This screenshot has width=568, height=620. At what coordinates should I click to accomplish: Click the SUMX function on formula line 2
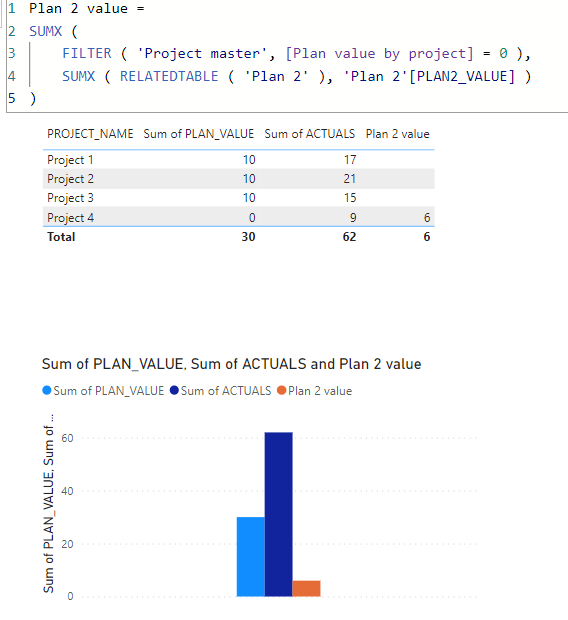click(45, 31)
